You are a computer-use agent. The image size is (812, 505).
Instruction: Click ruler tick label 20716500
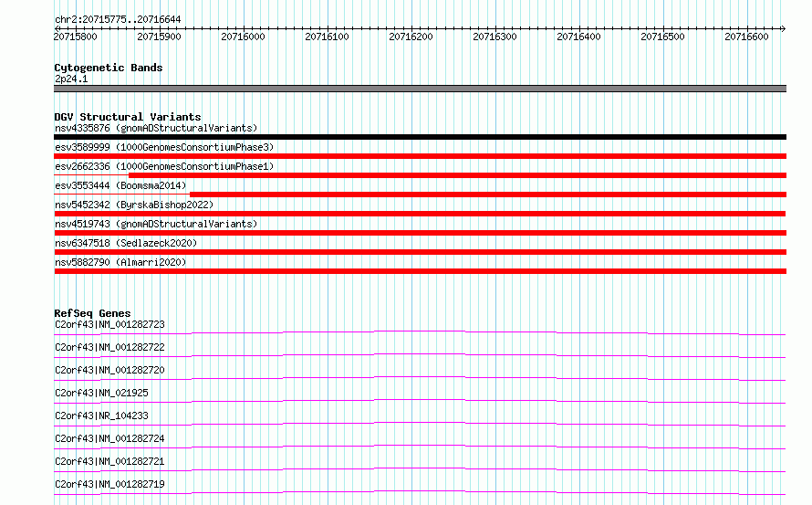click(662, 37)
